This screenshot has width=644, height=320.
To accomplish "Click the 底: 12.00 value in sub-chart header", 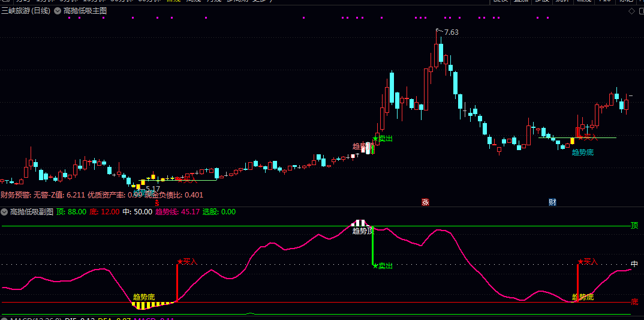I will pyautogui.click(x=105, y=213).
